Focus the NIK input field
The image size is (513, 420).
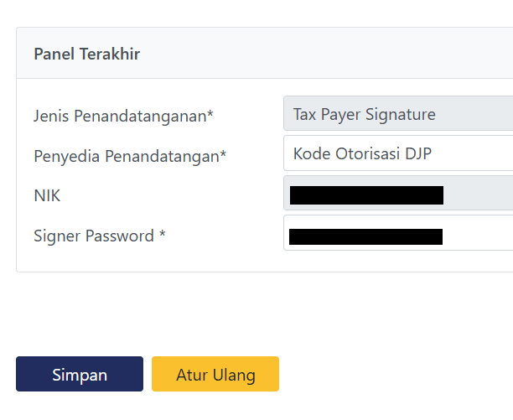pyautogui.click(x=478, y=195)
